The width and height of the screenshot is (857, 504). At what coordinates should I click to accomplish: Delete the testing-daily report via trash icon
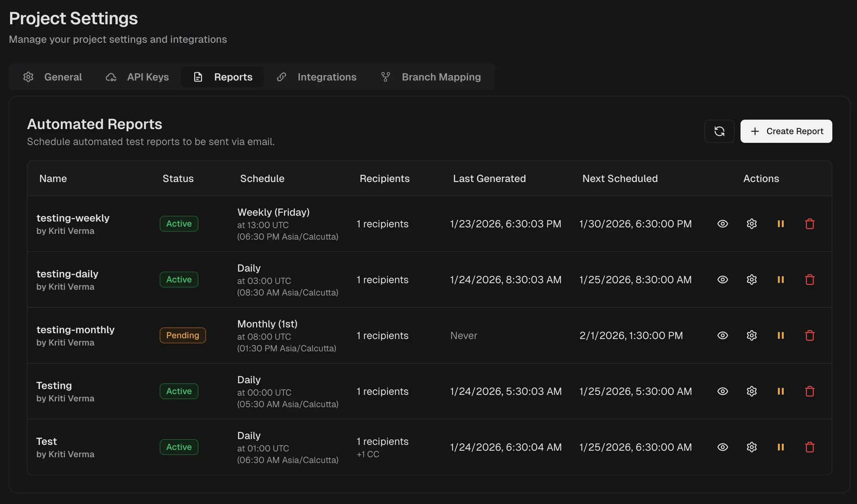809,280
